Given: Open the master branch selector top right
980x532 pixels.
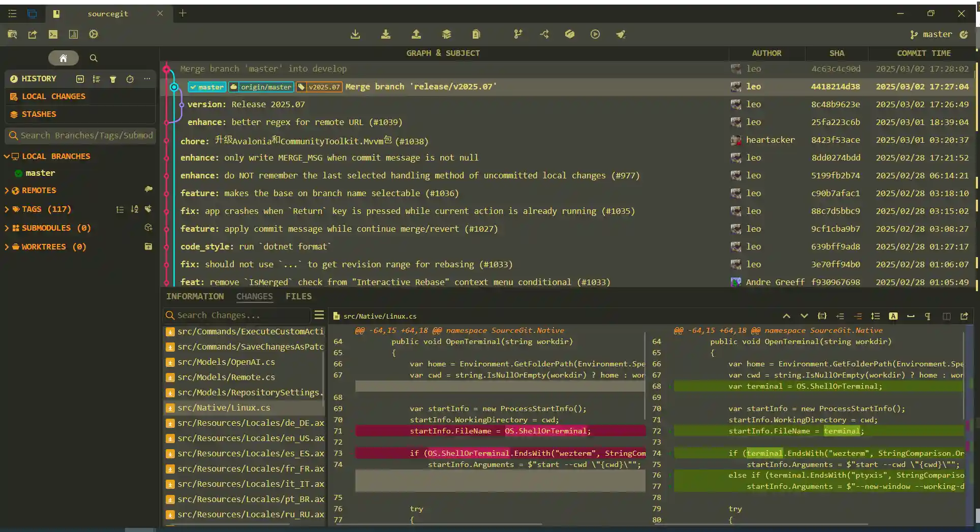Looking at the screenshot, I should 932,34.
